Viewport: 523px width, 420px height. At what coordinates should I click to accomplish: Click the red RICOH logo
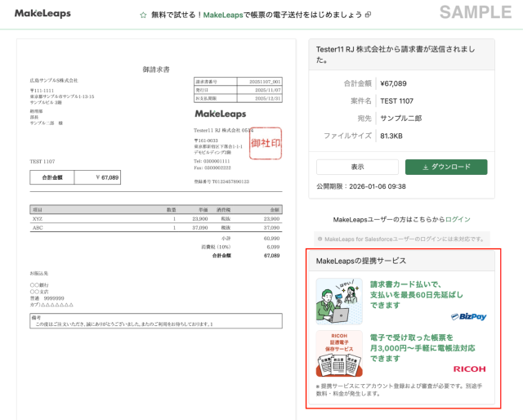click(469, 369)
